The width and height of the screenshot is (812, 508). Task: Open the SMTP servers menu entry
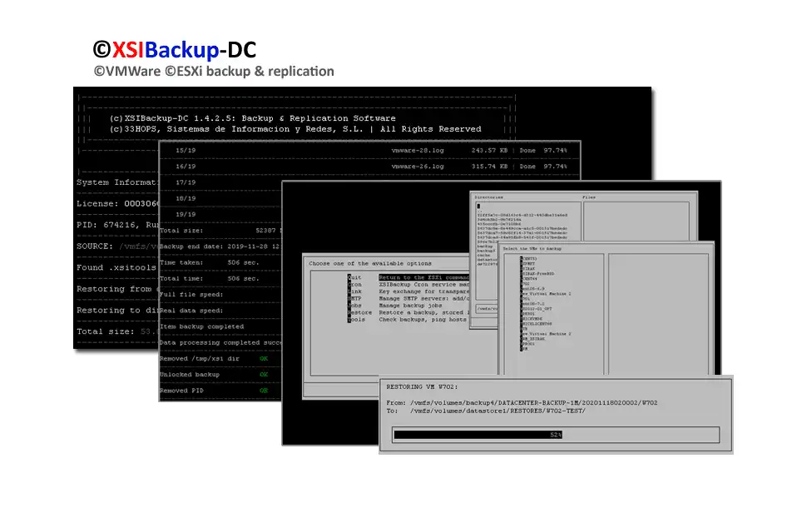coord(354,299)
